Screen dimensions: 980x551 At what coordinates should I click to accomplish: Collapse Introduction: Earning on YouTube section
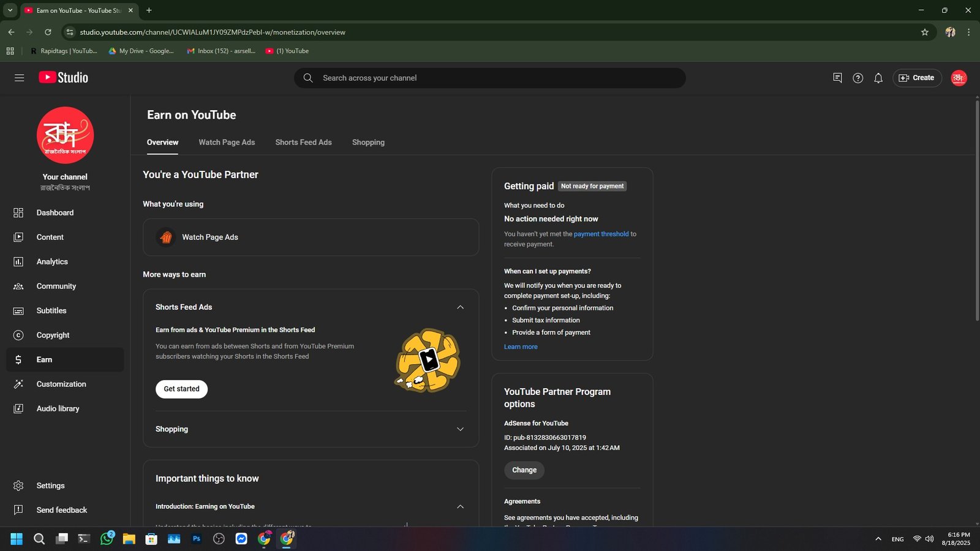pos(460,507)
